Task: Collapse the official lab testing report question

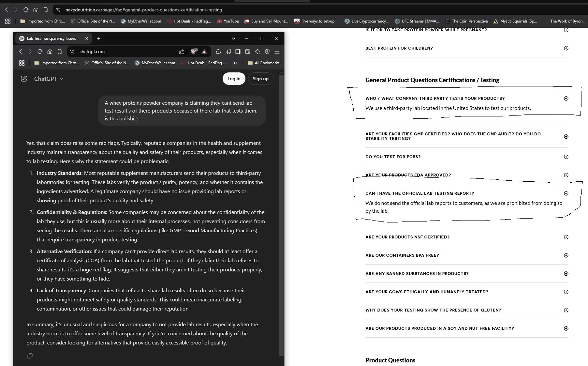Action: tap(566, 193)
